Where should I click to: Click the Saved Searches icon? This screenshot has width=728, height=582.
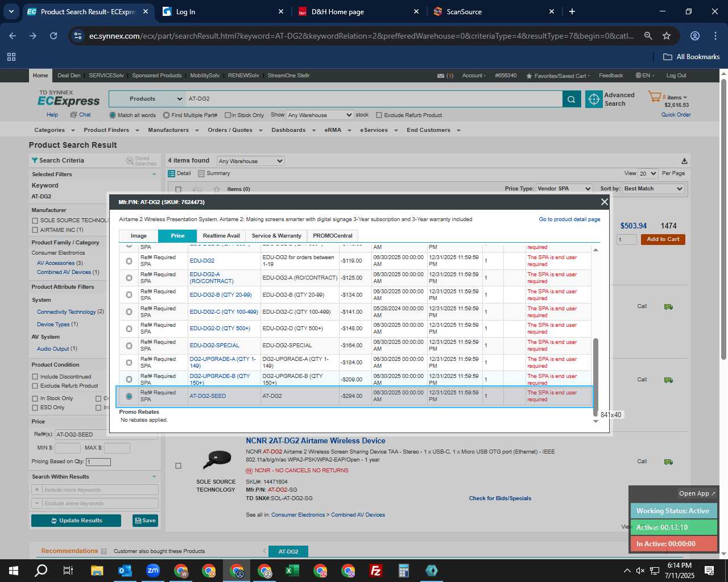click(130, 161)
